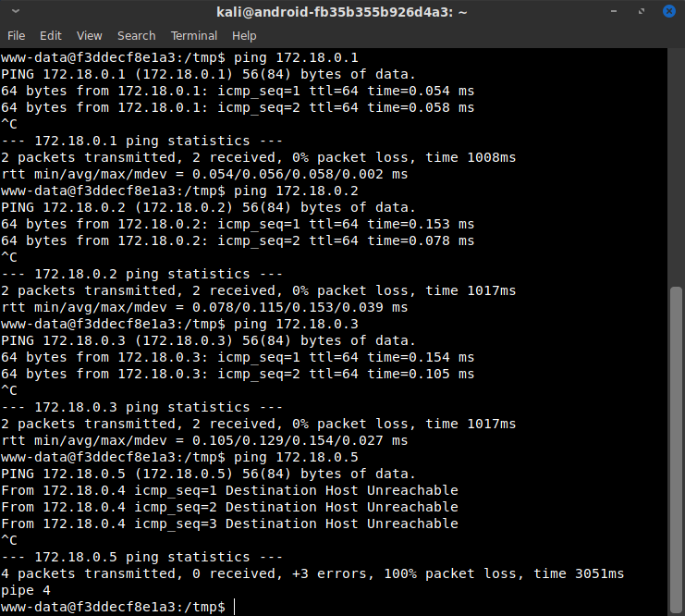Viewport: 685px width, 616px height.
Task: Open the View menu
Action: point(90,35)
